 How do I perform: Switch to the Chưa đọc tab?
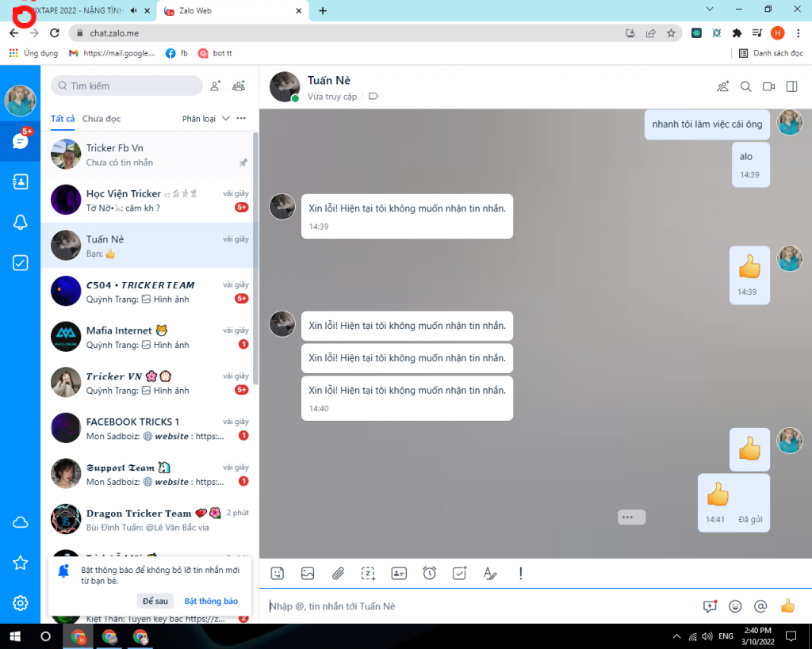click(101, 117)
